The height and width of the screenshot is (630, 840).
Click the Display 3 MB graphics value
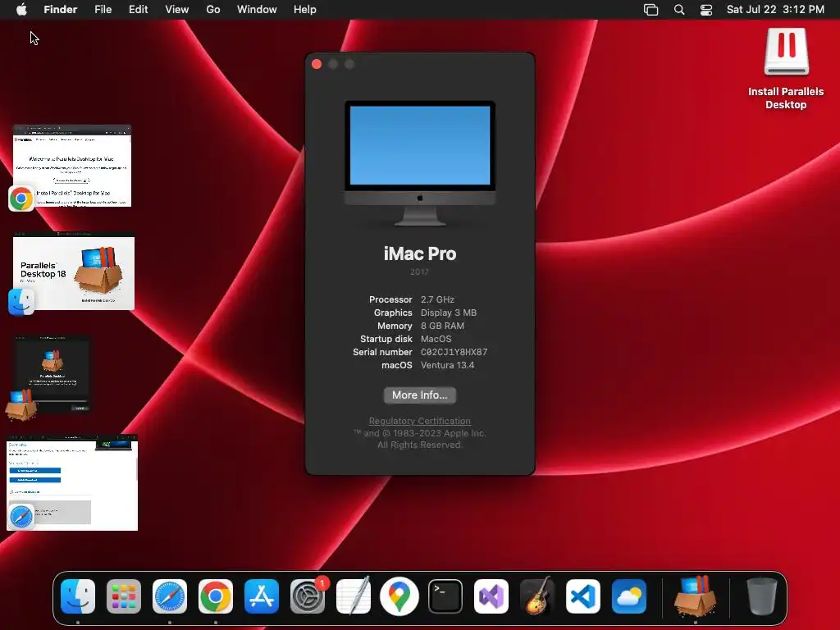coord(449,313)
